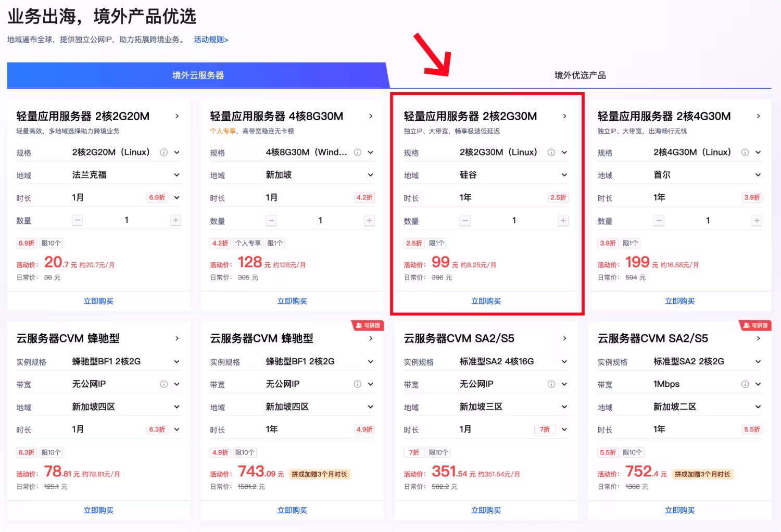This screenshot has width=781, height=532.
Task: Click info icon next to 4核8G30M (Wind...
Action: tap(357, 153)
